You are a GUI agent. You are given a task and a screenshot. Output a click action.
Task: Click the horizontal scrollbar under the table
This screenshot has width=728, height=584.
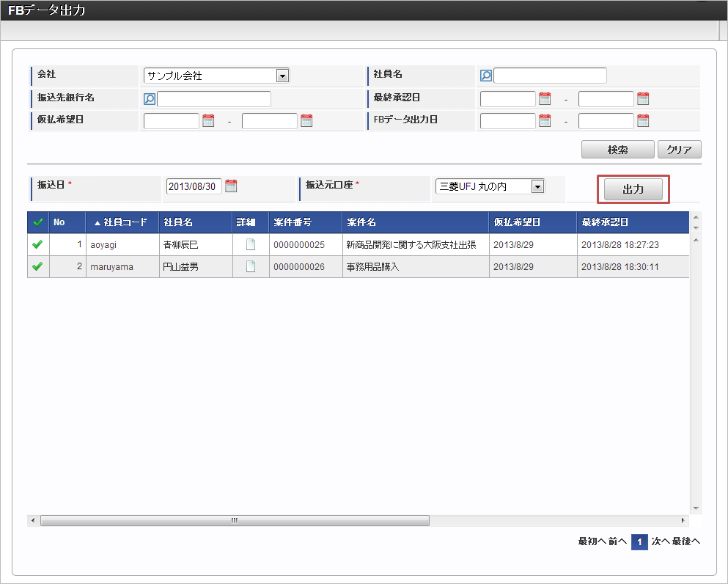[x=235, y=520]
